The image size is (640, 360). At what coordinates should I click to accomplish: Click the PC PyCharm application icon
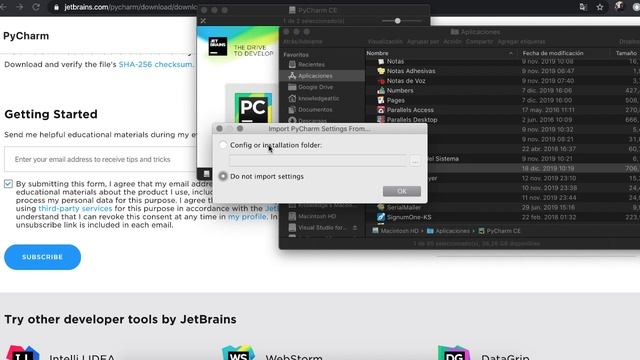(253, 108)
